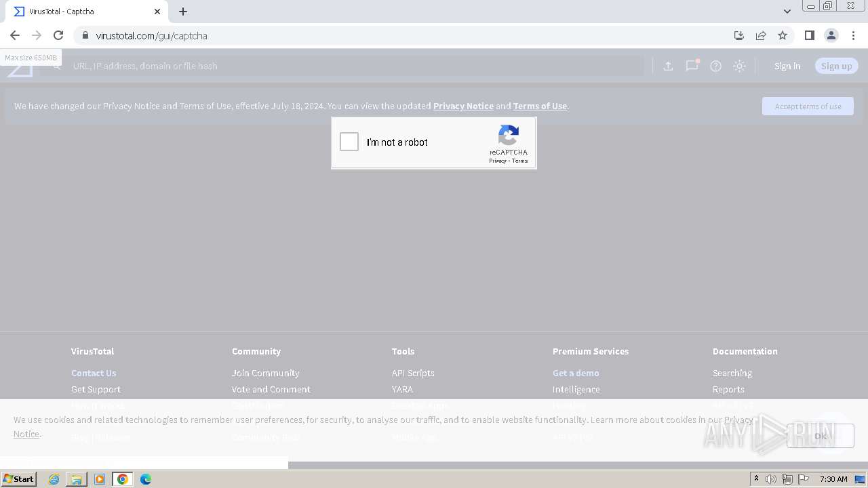
Task: Go back with the browser back arrow
Action: 15,35
